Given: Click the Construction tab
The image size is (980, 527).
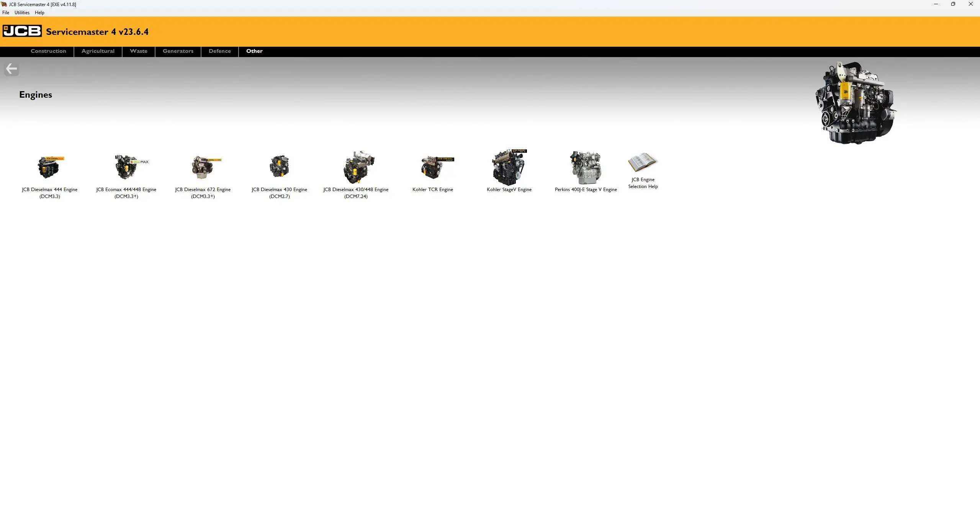Looking at the screenshot, I should [x=48, y=51].
